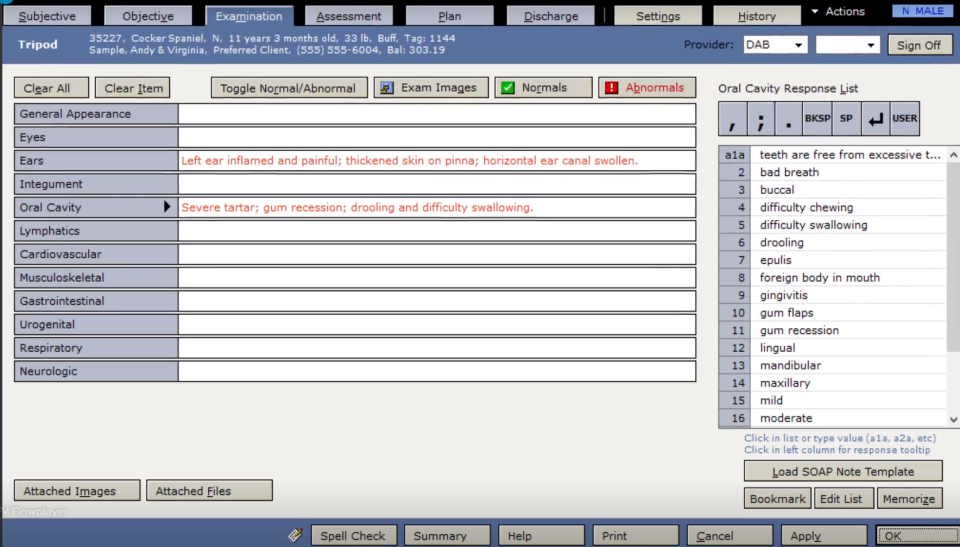Insert comma from response keypad
The height and width of the screenshot is (547, 960).
732,119
